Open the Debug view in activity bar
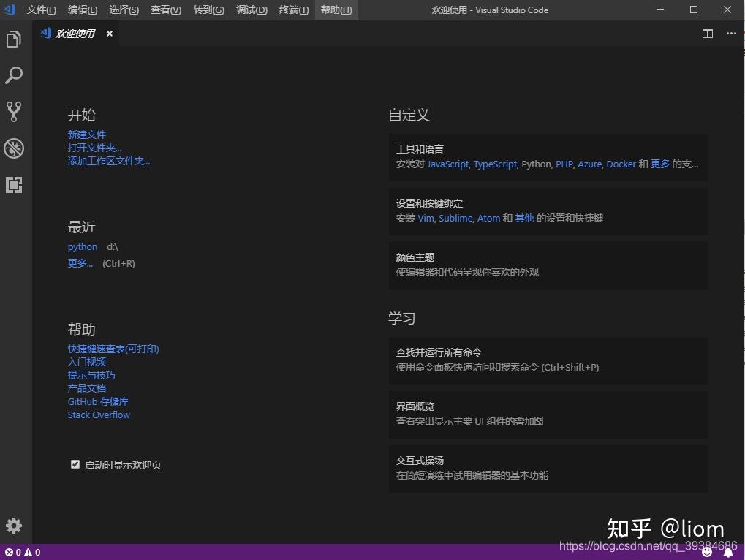This screenshot has width=745, height=560. click(14, 148)
